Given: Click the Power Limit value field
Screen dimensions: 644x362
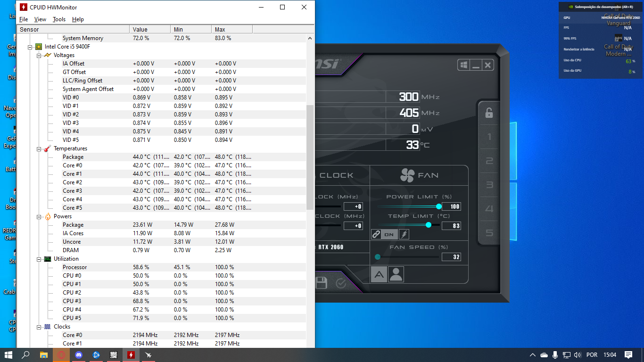Looking at the screenshot, I should tap(451, 206).
